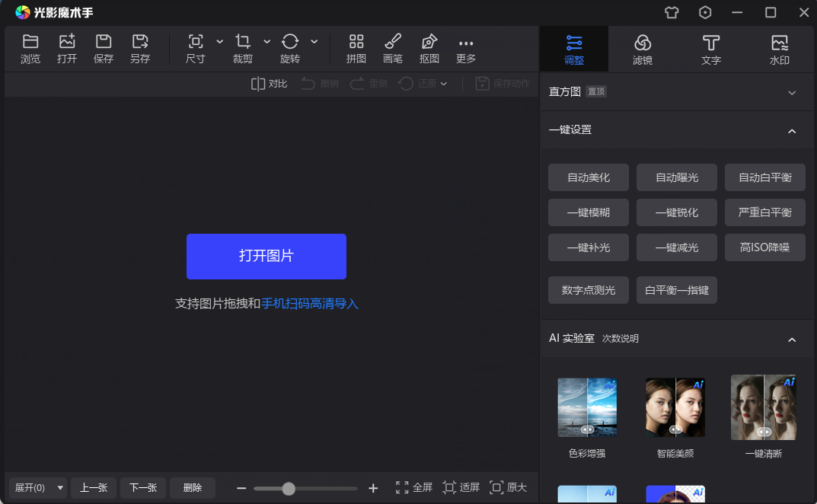Open the 画笔 brush tool

pos(392,48)
